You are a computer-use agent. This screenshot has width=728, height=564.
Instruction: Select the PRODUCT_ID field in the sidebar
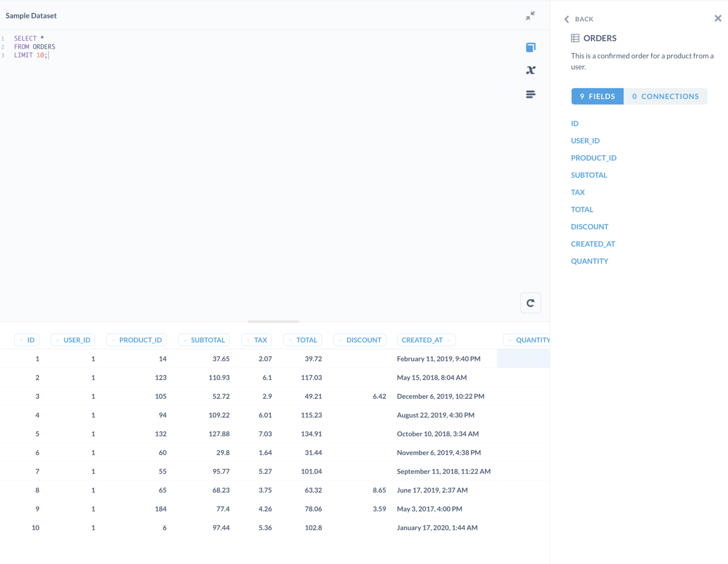[x=593, y=158]
